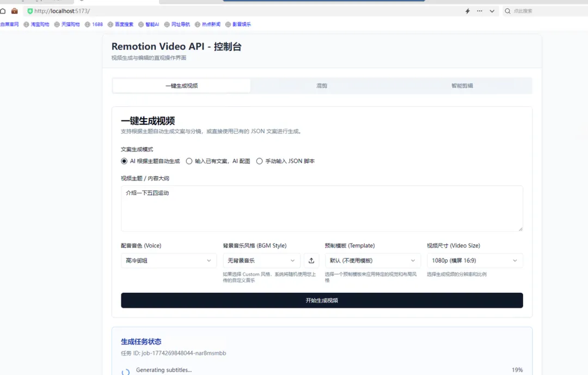Screen dimensions: 588x375
Task: Open the 预制模板 (Template) dropdown
Action: (x=373, y=261)
